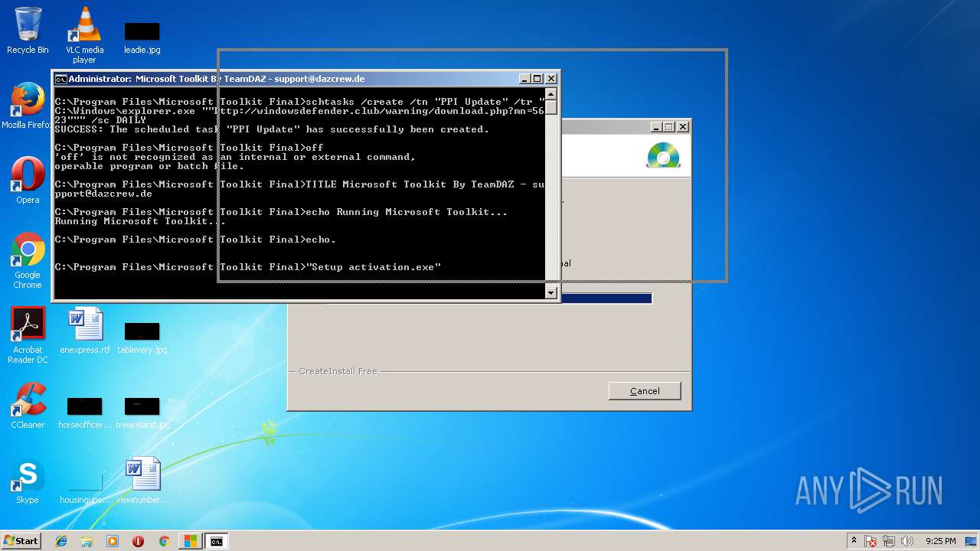Select the treeireland.jpg desktop file
This screenshot has height=551, width=980.
(142, 412)
